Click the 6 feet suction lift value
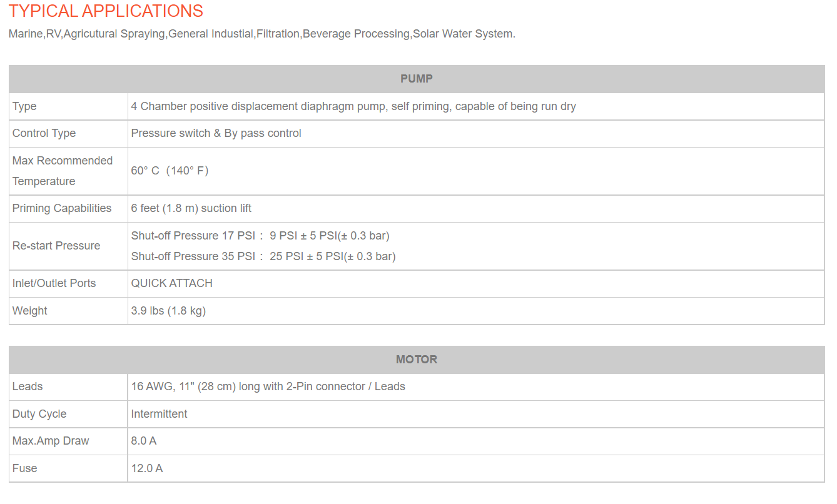The width and height of the screenshot is (837, 504). [x=191, y=208]
